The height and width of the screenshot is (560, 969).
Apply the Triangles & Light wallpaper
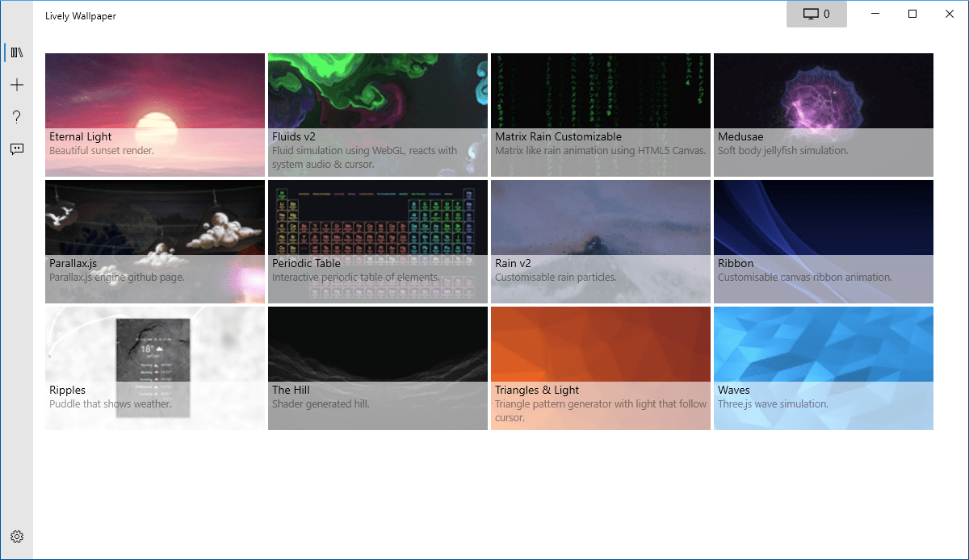(x=601, y=368)
